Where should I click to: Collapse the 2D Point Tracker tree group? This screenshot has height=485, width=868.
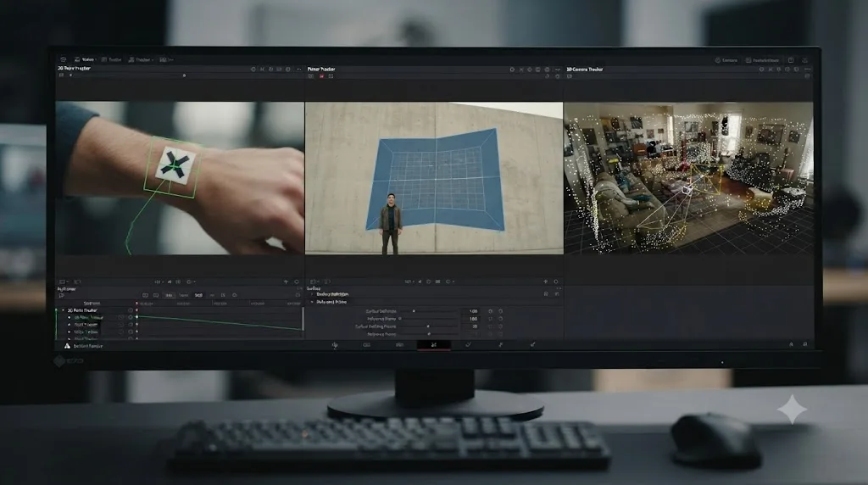(x=63, y=310)
